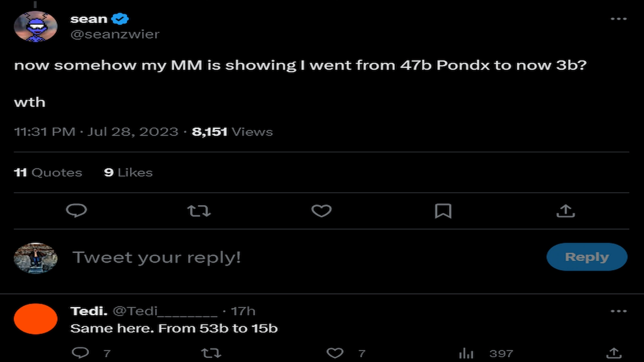Retweet sean's post
The image size is (644, 362).
pos(200,211)
